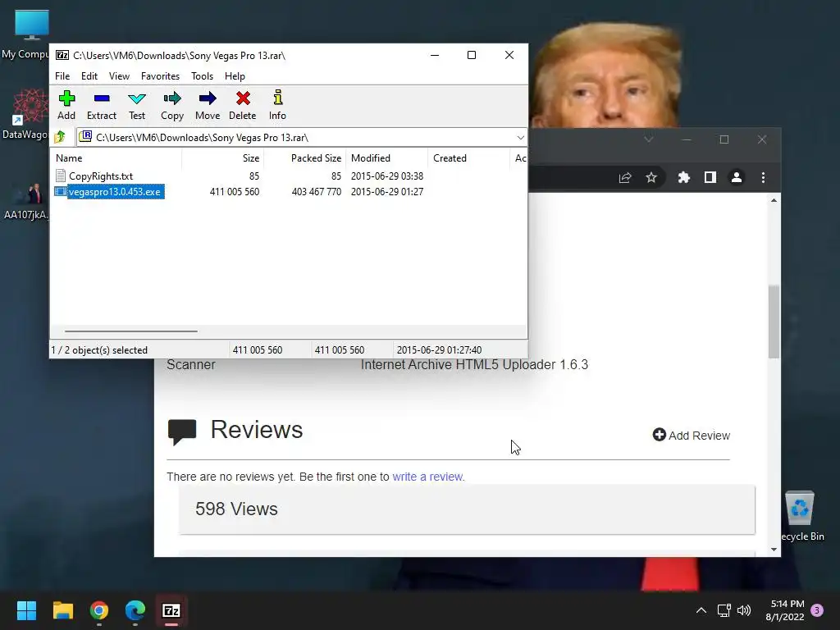This screenshot has height=630, width=840.
Task: Expand the 7-Zip address path dropdown
Action: pos(520,138)
